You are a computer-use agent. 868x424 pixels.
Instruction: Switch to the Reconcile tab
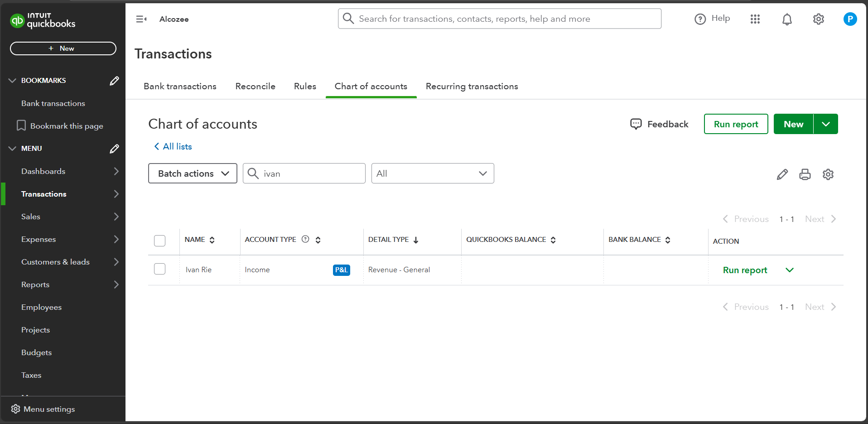[255, 87]
